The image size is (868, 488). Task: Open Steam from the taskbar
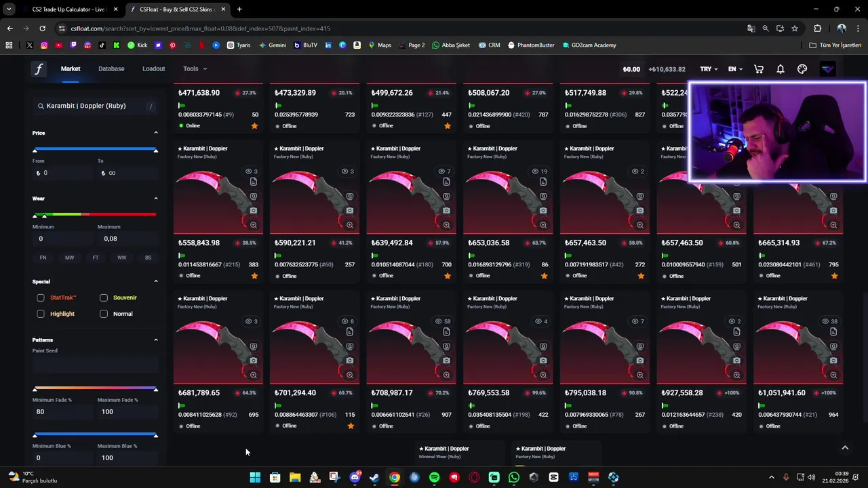point(374,477)
